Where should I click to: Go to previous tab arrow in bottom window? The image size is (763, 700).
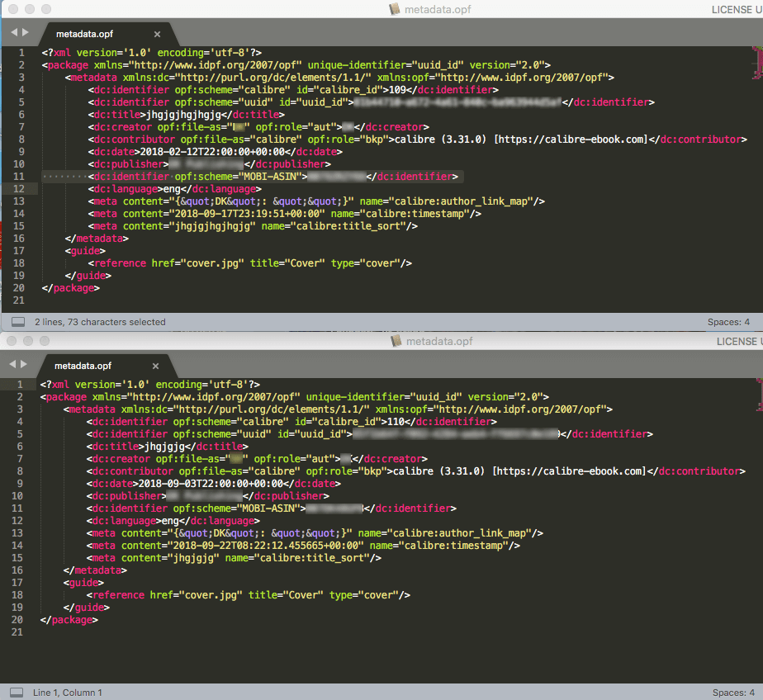coord(12,364)
